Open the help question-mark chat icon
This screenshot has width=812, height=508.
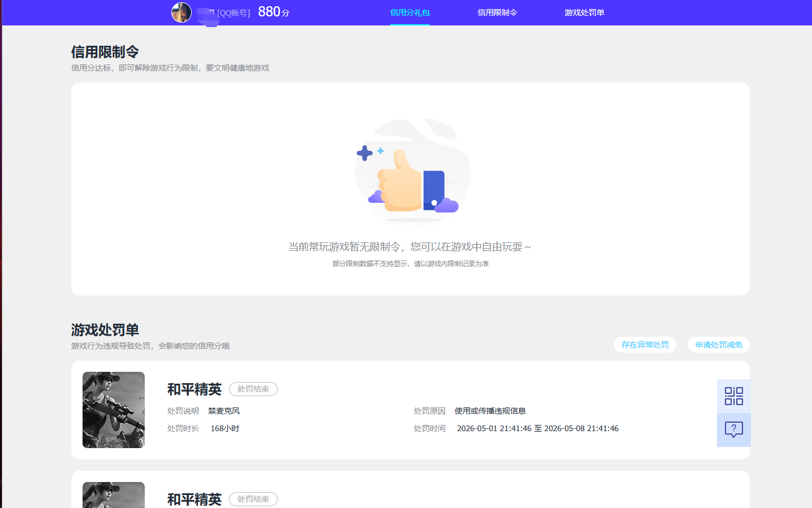coord(734,430)
